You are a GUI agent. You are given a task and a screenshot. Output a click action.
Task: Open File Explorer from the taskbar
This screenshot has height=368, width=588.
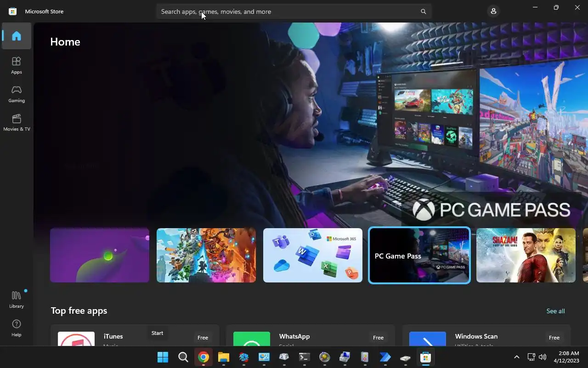(x=223, y=357)
